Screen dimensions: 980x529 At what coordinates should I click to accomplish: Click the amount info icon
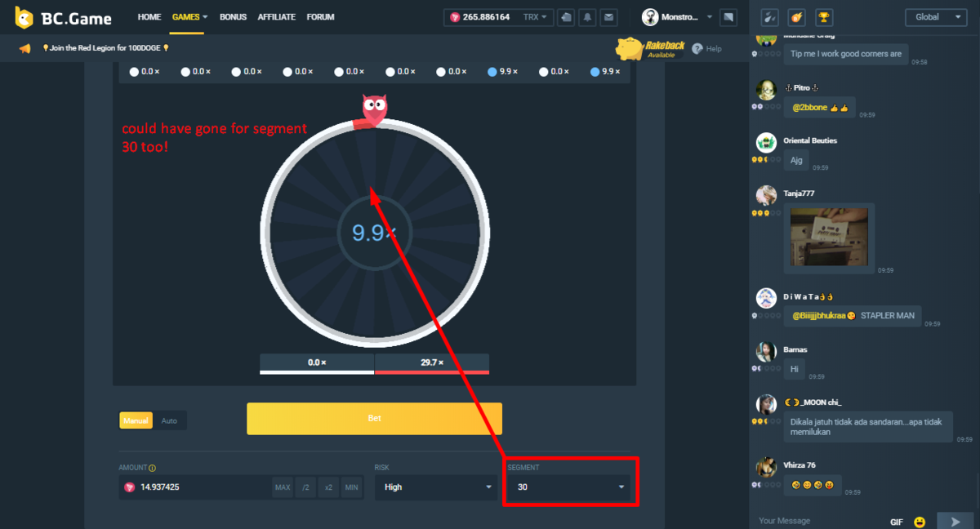tap(153, 468)
